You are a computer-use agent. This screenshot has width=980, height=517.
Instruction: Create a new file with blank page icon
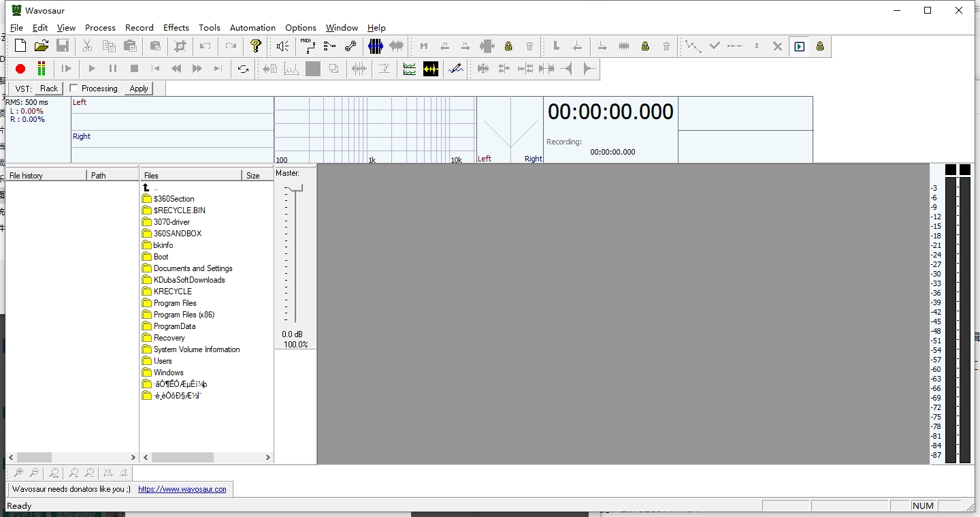click(x=20, y=46)
